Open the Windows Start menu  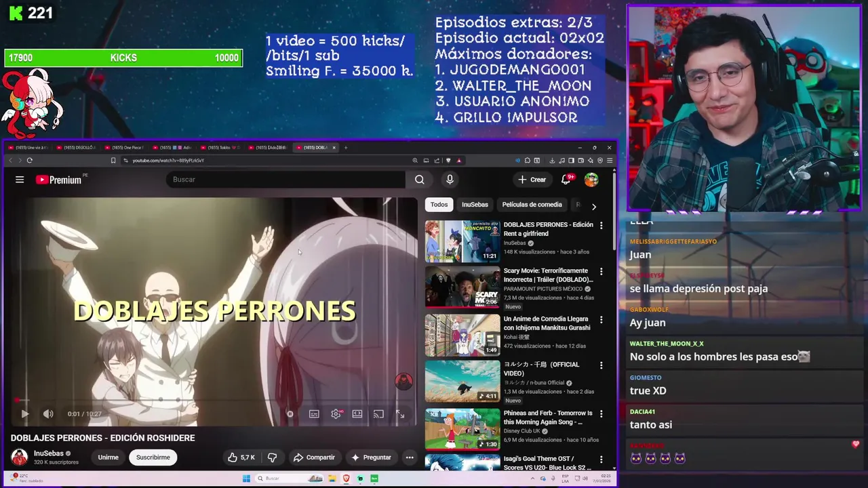coord(246,479)
